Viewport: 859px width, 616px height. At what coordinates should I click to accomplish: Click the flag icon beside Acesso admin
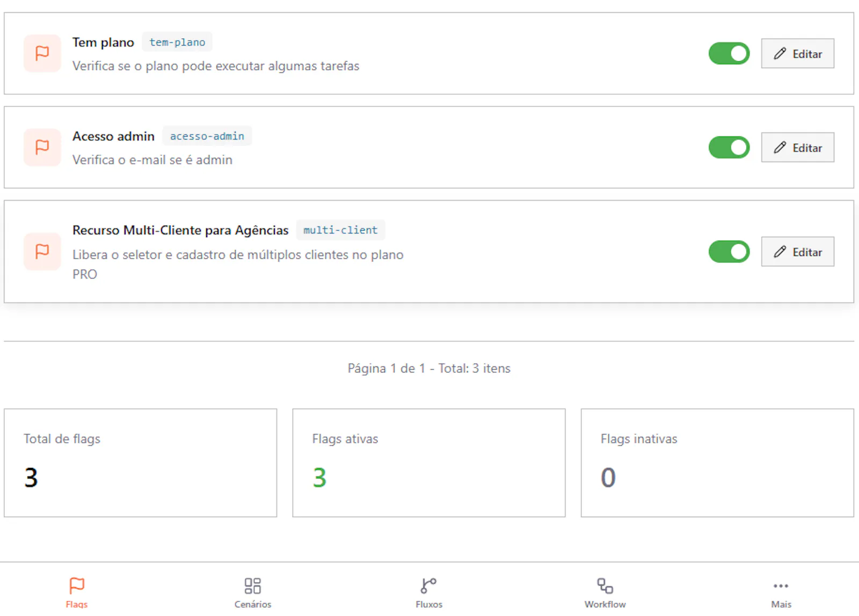tap(42, 147)
